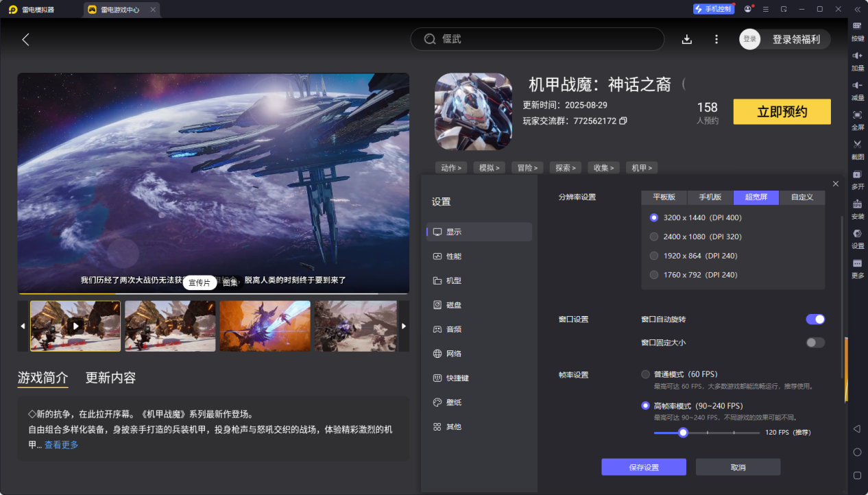The width and height of the screenshot is (868, 495).
Task: Toggle 窗口自动旋转 auto-rotate switch
Action: pyautogui.click(x=815, y=319)
